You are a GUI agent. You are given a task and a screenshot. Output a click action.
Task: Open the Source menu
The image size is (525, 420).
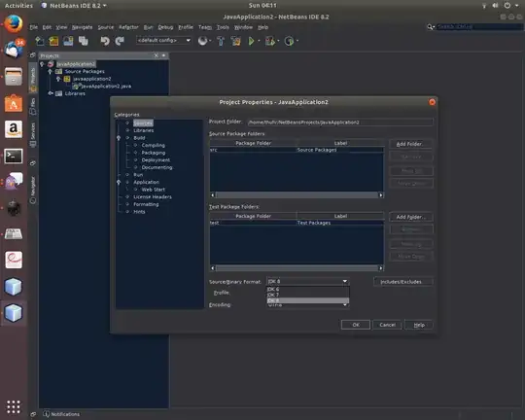pos(105,27)
